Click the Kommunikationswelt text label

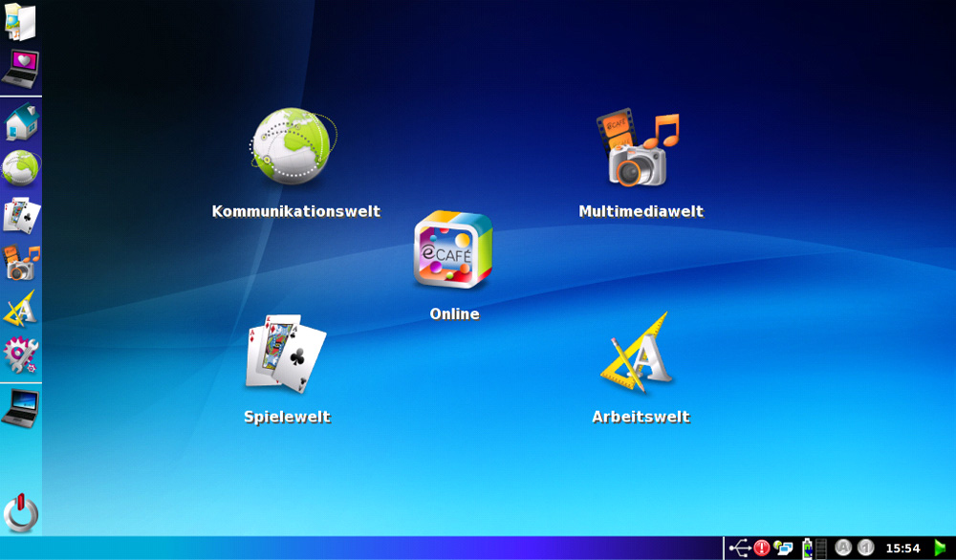tap(295, 211)
